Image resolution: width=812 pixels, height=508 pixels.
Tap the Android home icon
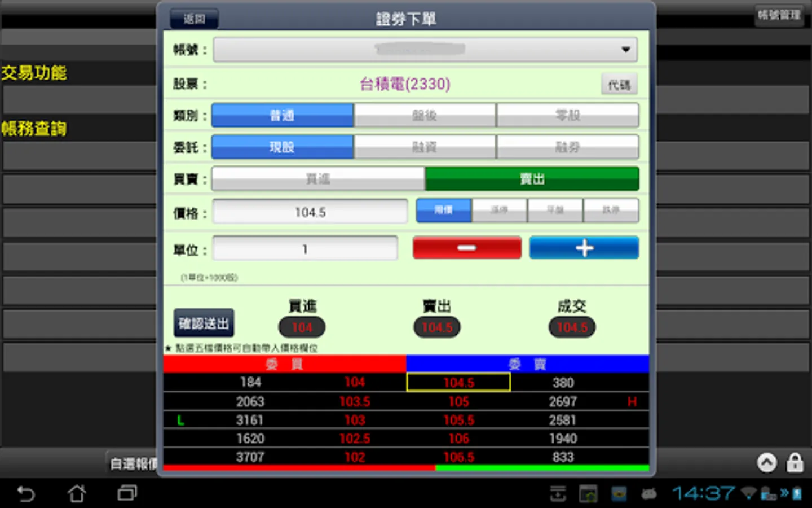[77, 494]
